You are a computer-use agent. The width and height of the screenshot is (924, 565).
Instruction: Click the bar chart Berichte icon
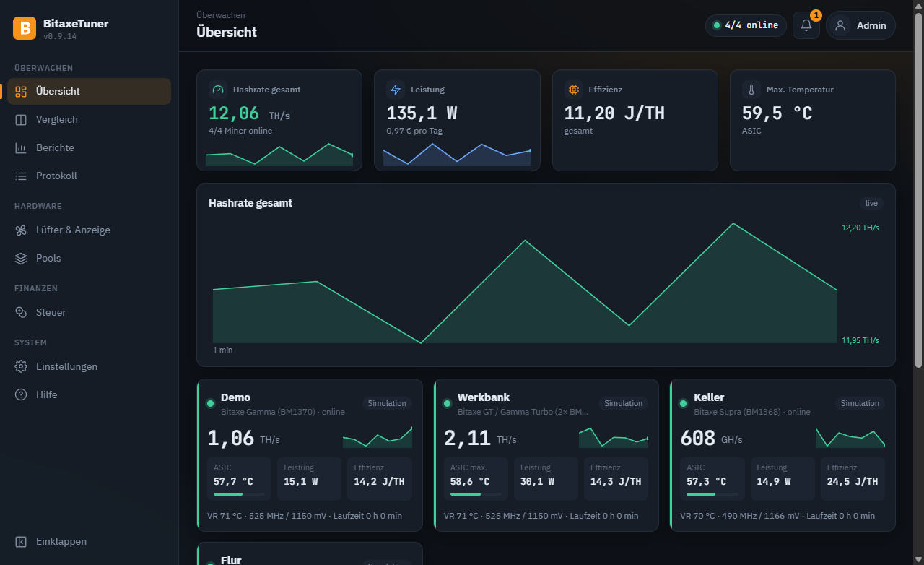(21, 147)
